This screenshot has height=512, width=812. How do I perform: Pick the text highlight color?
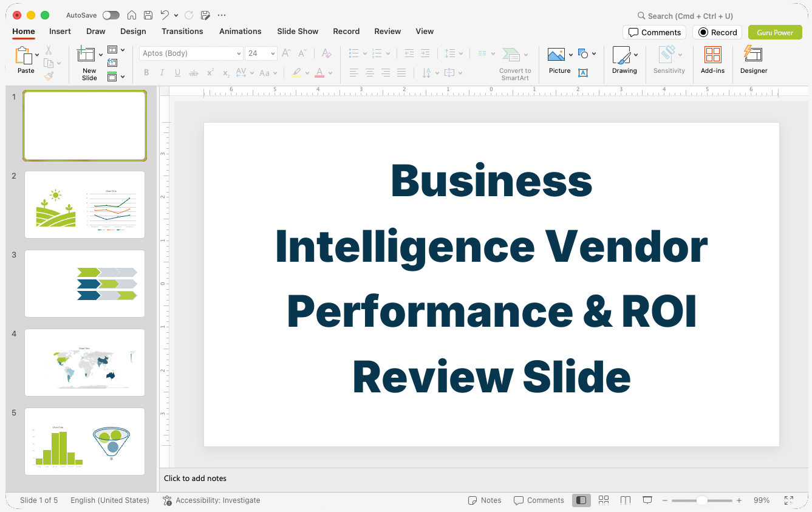296,73
